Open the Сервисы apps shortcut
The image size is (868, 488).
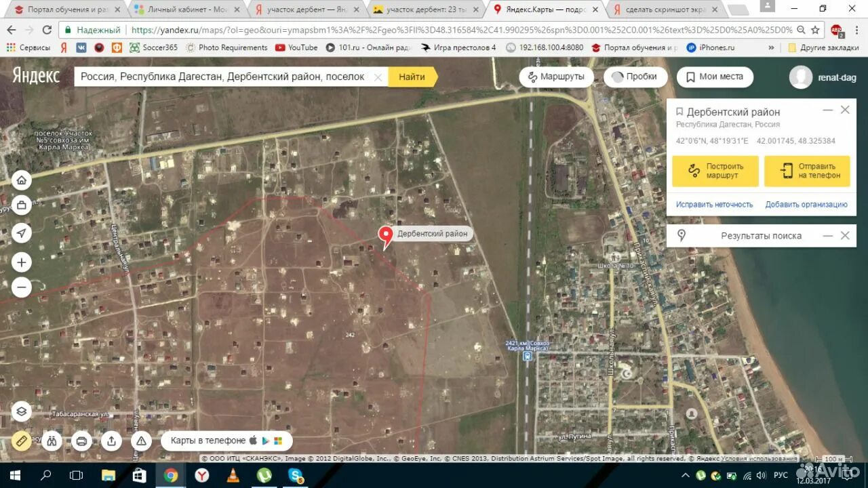tap(28, 47)
